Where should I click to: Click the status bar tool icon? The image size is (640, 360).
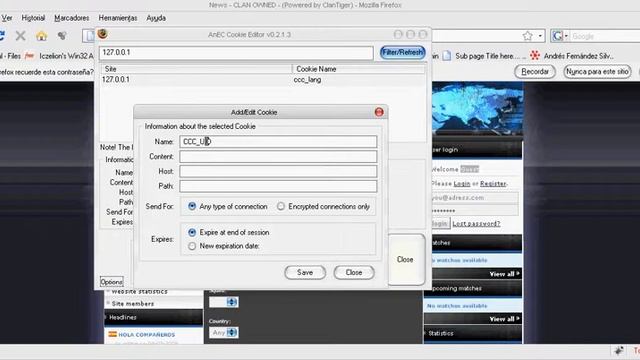(x=619, y=351)
